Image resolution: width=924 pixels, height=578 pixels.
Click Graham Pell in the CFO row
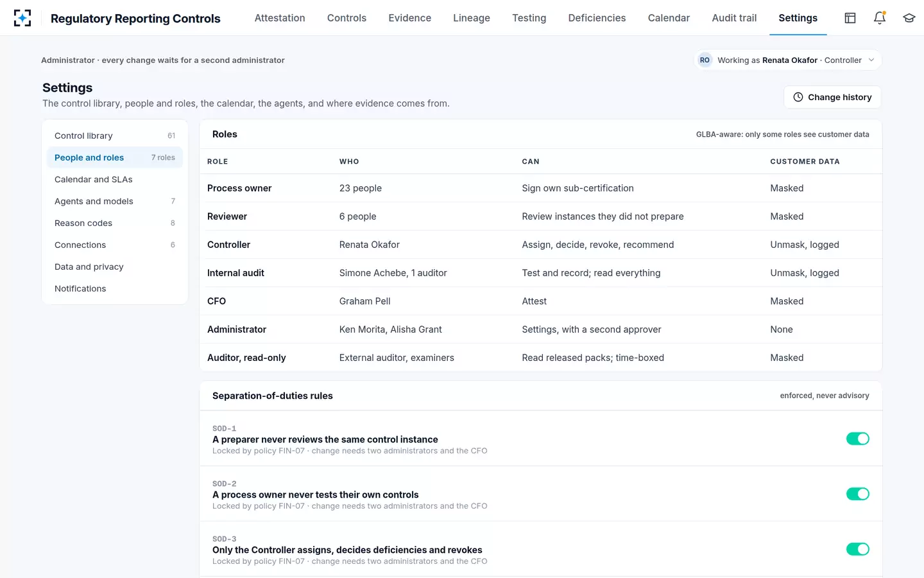pos(365,301)
